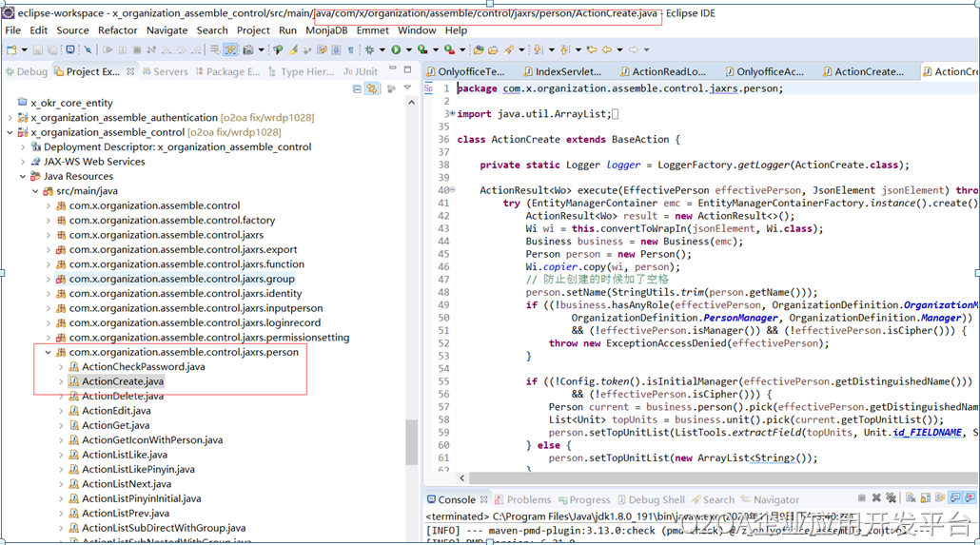Collapse the jaxrs.person package node

pos(49,352)
